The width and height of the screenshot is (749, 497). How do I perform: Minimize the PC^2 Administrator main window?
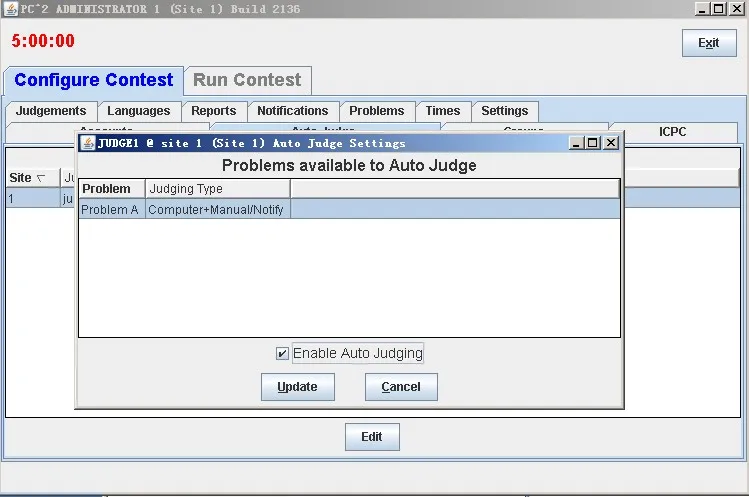[702, 9]
